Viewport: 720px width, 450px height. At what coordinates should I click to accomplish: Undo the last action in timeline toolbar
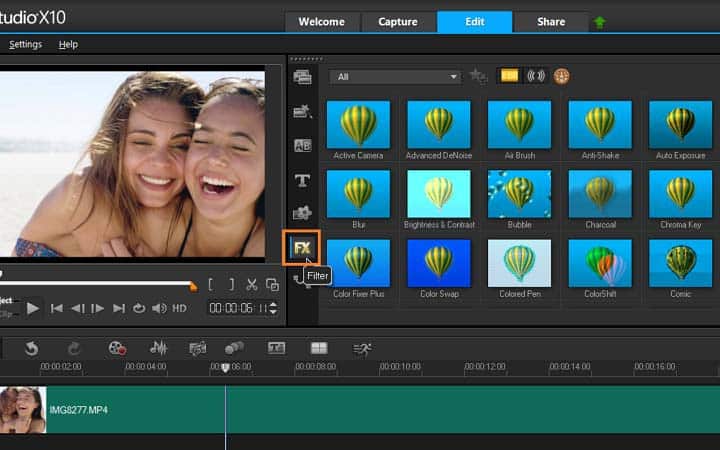click(x=31, y=349)
